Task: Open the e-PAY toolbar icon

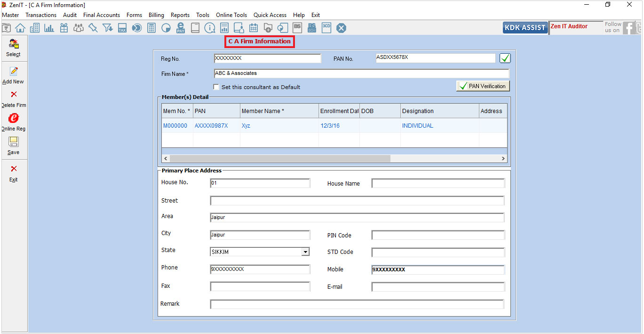Action: pos(181,28)
